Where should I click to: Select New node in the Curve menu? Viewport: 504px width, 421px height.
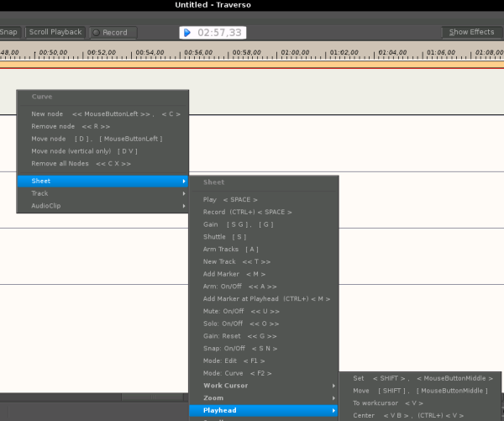102,113
